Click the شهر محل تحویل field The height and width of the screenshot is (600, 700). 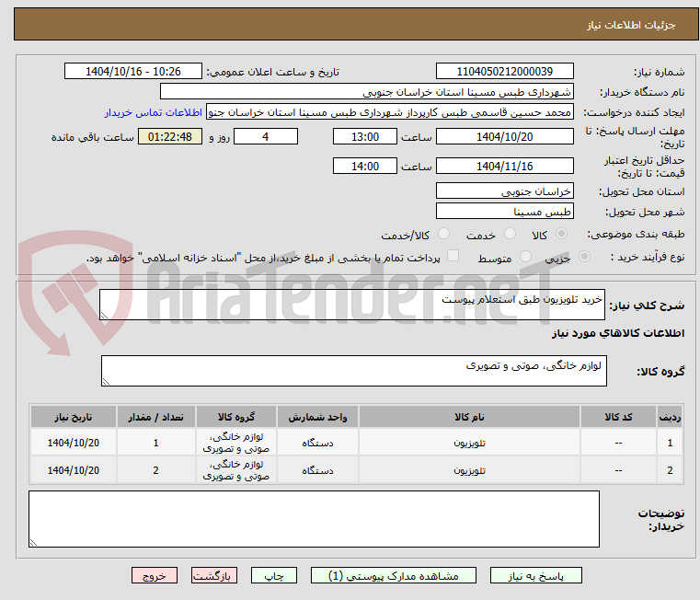[x=504, y=211]
